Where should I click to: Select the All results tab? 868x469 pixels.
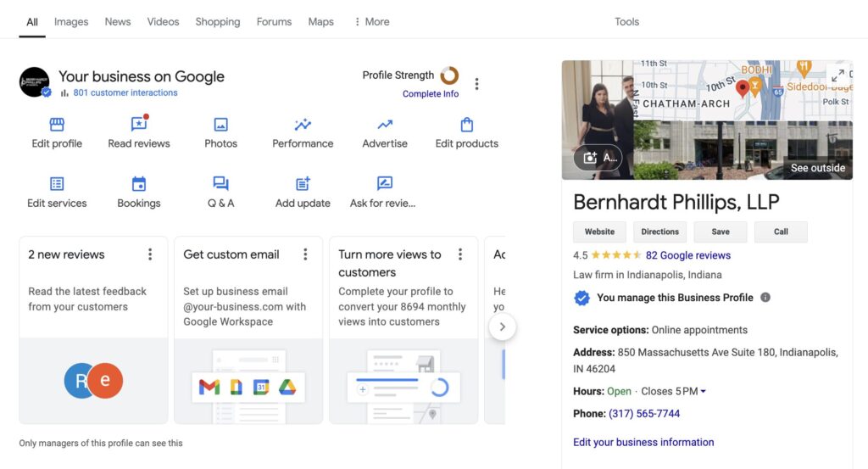point(32,22)
